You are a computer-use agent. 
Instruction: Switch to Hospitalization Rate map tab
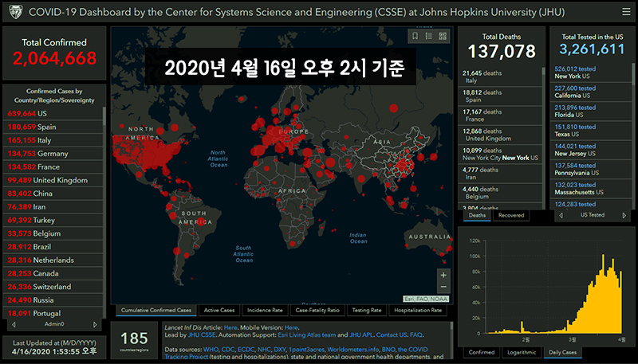coord(418,311)
